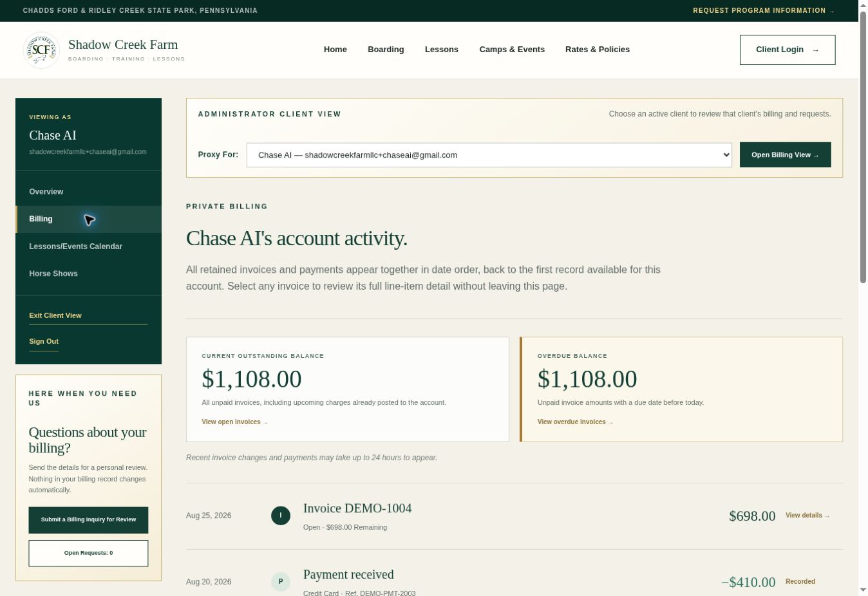View details for Invoice DEMO-1004
Image resolution: width=868 pixels, height=596 pixels.
pyautogui.click(x=807, y=516)
